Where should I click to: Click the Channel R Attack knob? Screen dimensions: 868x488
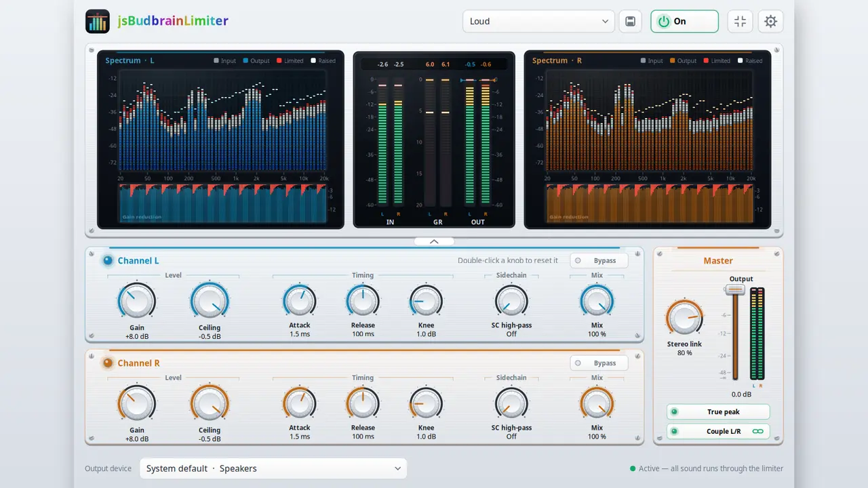(x=300, y=403)
